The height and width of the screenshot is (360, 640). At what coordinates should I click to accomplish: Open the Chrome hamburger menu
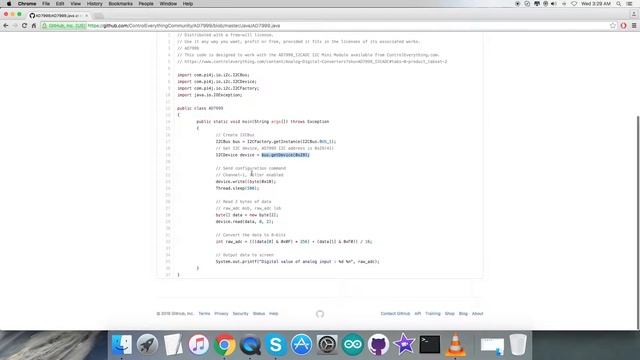point(634,26)
